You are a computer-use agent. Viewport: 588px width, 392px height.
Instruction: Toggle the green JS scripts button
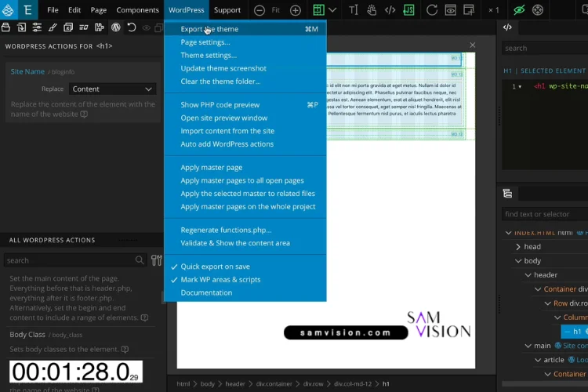coord(408,10)
